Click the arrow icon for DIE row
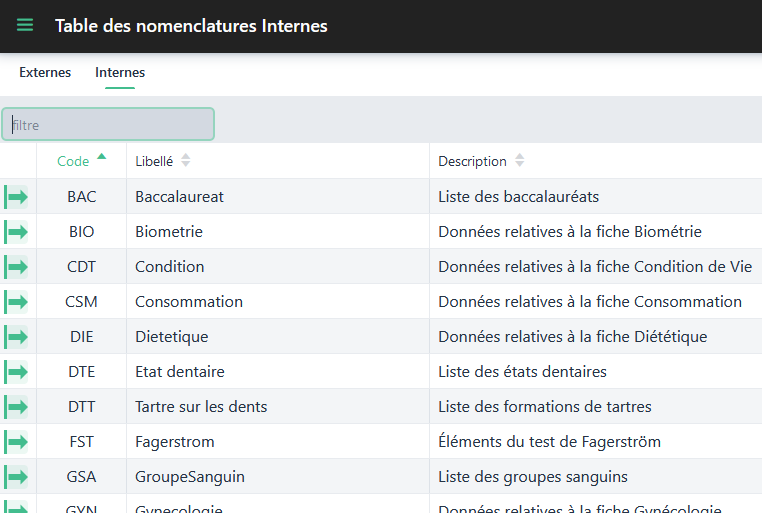Viewport: 762px width, 513px height. pos(17,337)
